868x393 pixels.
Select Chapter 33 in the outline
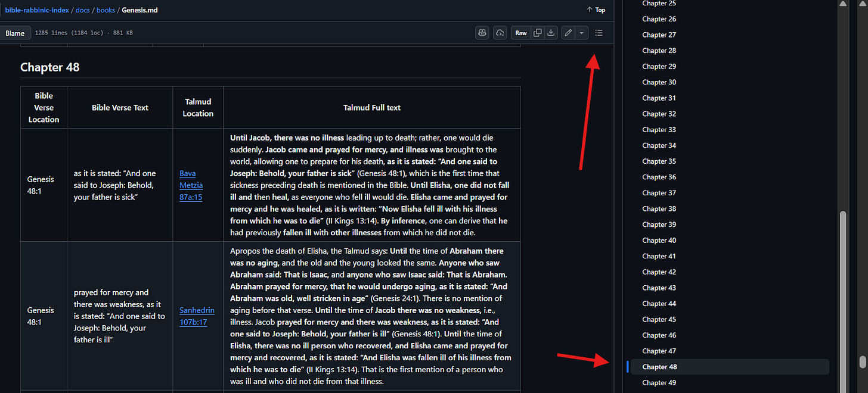[x=659, y=130]
